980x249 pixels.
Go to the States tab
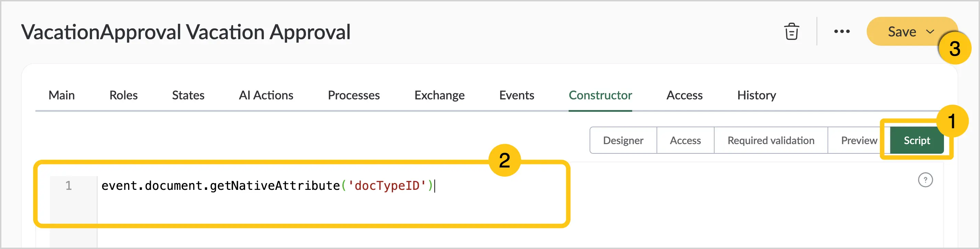tap(188, 95)
